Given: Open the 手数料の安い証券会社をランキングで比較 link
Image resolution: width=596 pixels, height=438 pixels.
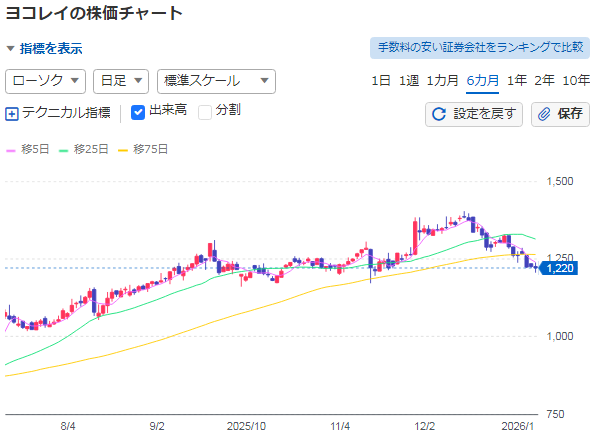Looking at the screenshot, I should coord(480,48).
